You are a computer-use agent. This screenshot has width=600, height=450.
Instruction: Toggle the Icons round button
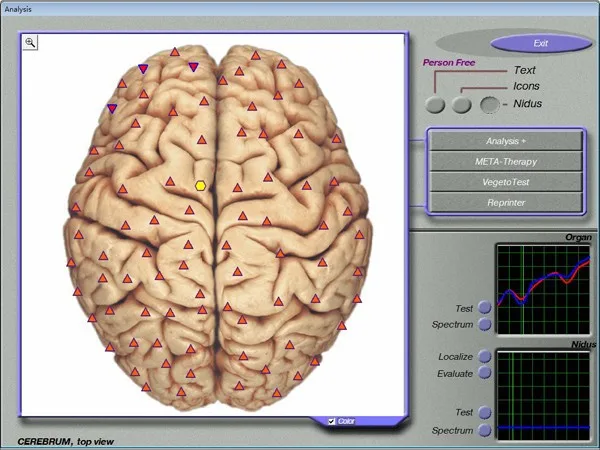click(461, 104)
